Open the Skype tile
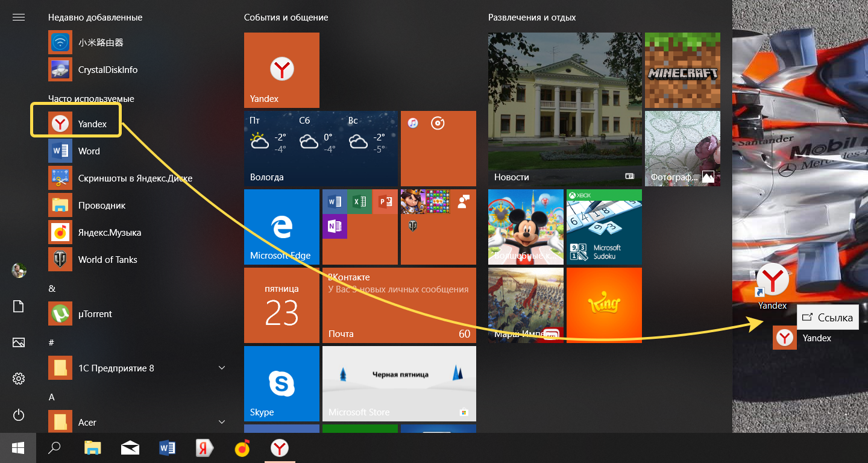The width and height of the screenshot is (868, 463). [x=281, y=383]
